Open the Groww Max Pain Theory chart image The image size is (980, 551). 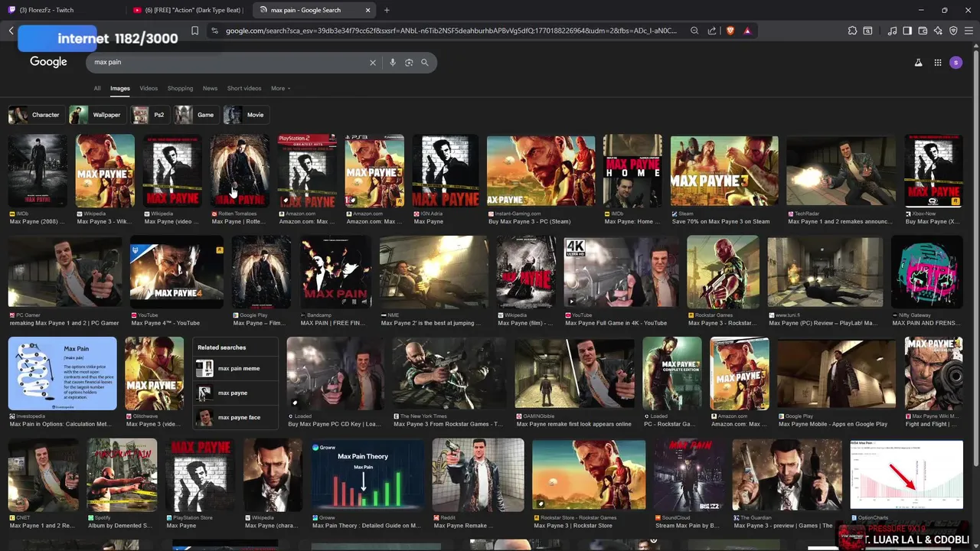367,474
